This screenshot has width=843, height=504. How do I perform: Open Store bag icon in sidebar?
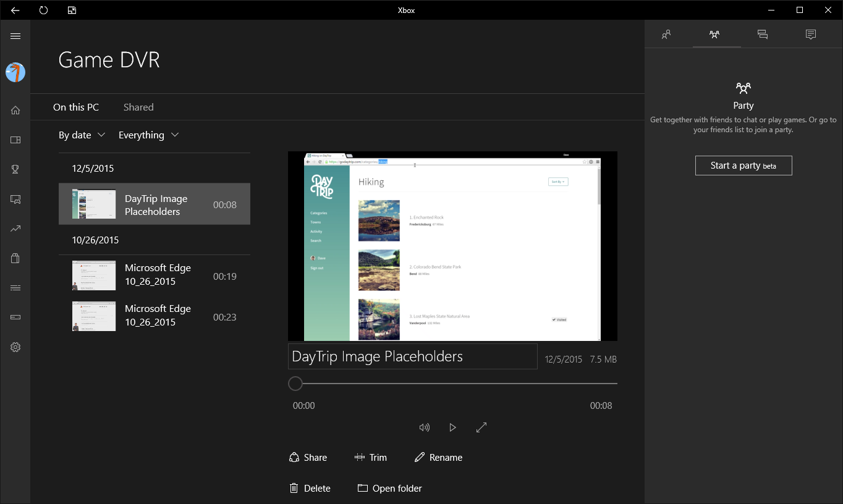[x=15, y=258]
